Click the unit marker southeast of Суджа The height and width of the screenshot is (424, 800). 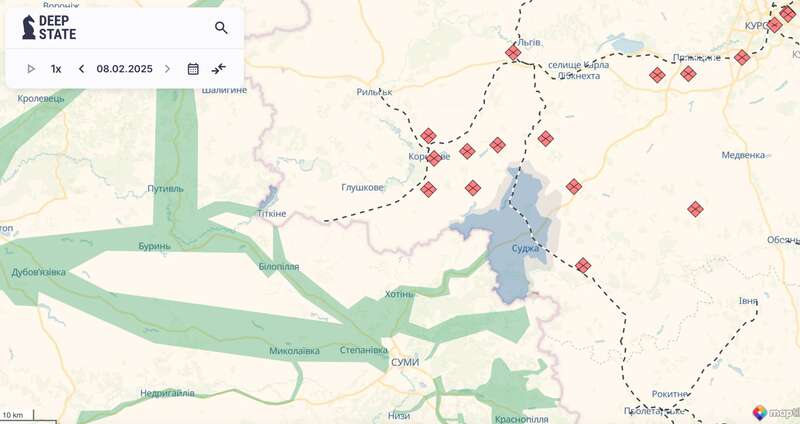[x=583, y=265]
